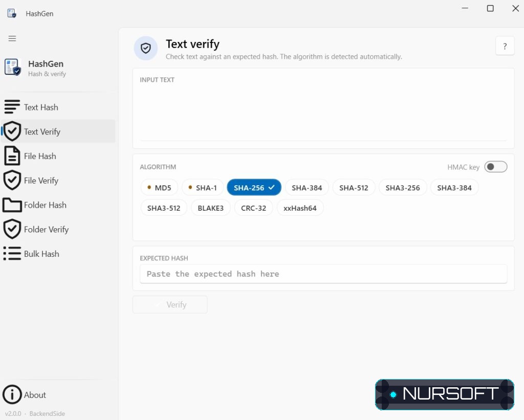Select the BLAKE3 algorithm
This screenshot has height=420, width=524.
(210, 208)
